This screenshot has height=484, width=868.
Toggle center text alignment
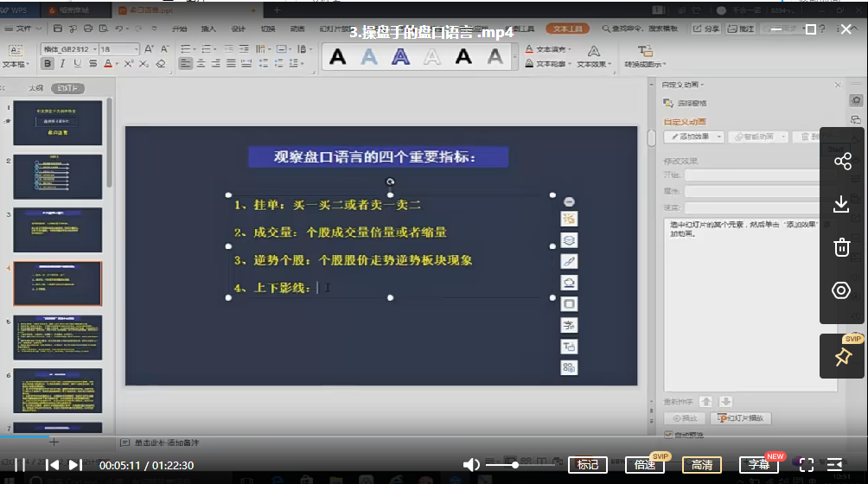(201, 64)
